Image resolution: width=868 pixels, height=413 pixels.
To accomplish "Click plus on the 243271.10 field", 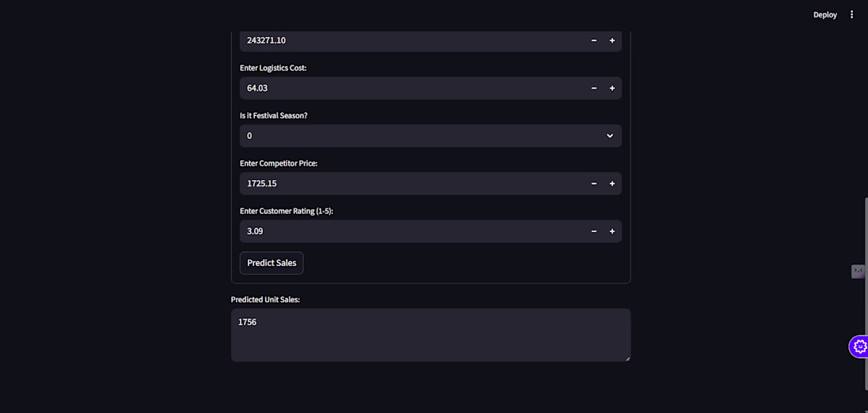I will tap(612, 40).
